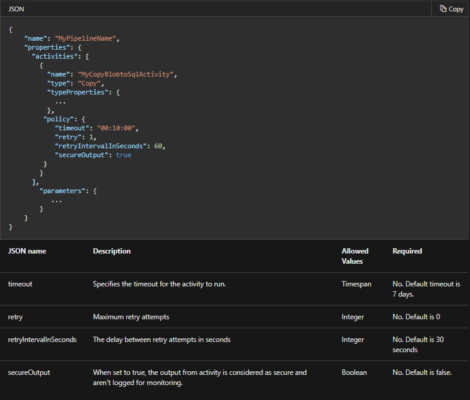
Task: Click the Allowed Values column header
Action: (355, 256)
